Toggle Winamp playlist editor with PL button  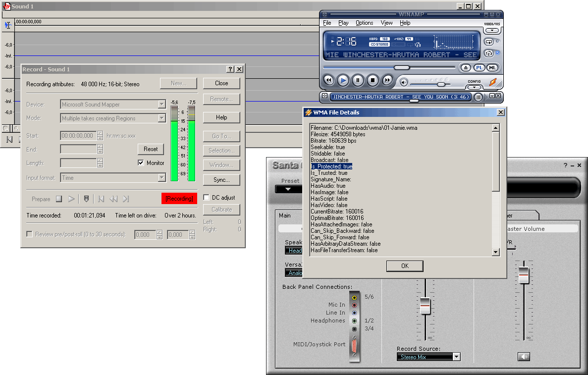(x=479, y=68)
